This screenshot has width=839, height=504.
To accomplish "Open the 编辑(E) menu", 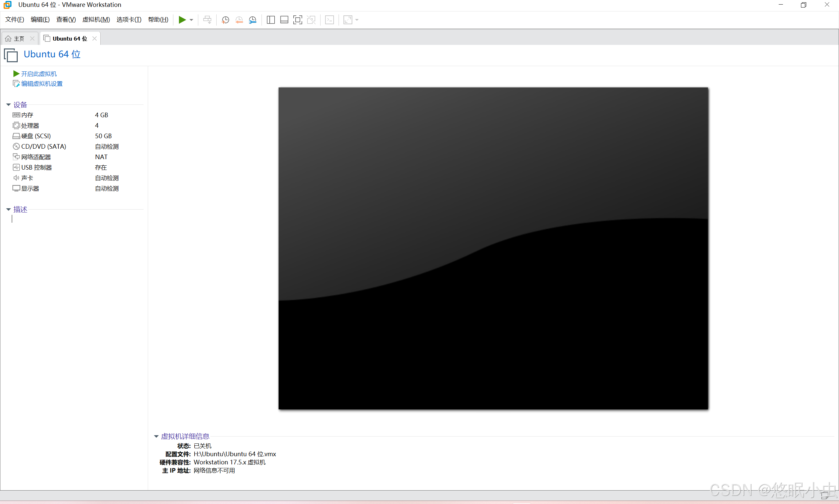I will pos(40,20).
